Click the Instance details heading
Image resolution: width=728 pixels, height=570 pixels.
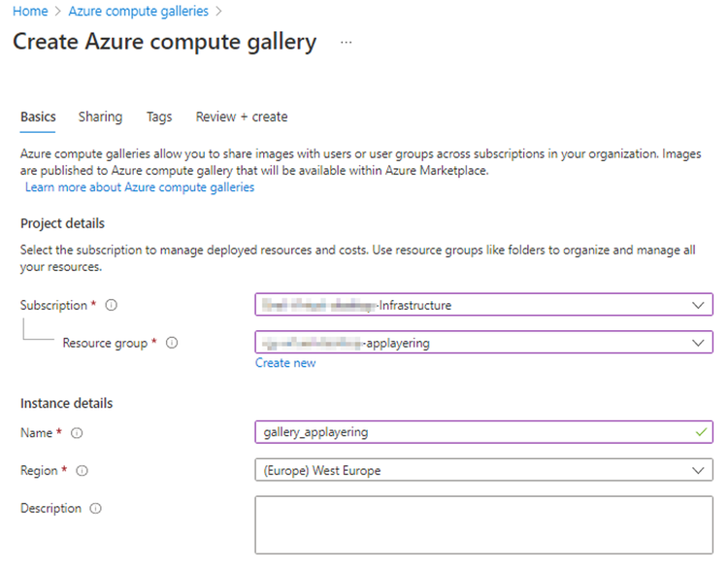click(66, 403)
